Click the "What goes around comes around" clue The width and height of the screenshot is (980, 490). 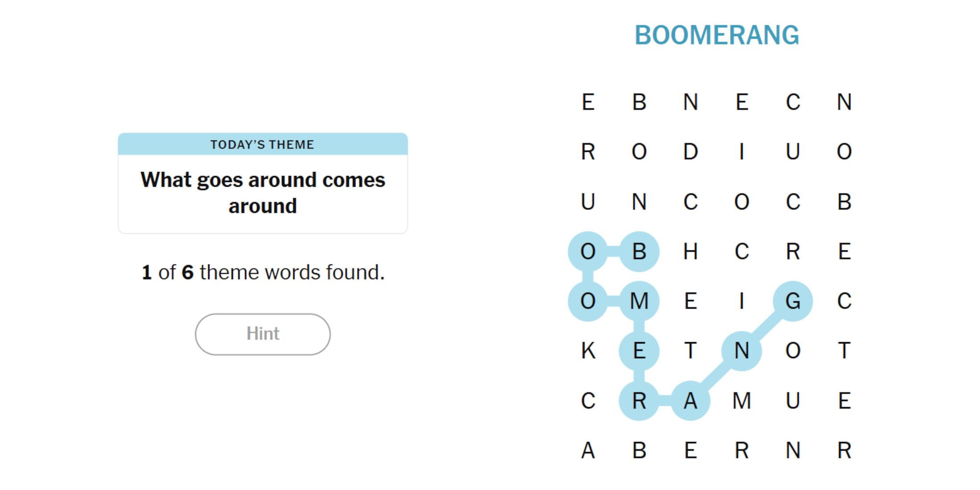point(262,193)
